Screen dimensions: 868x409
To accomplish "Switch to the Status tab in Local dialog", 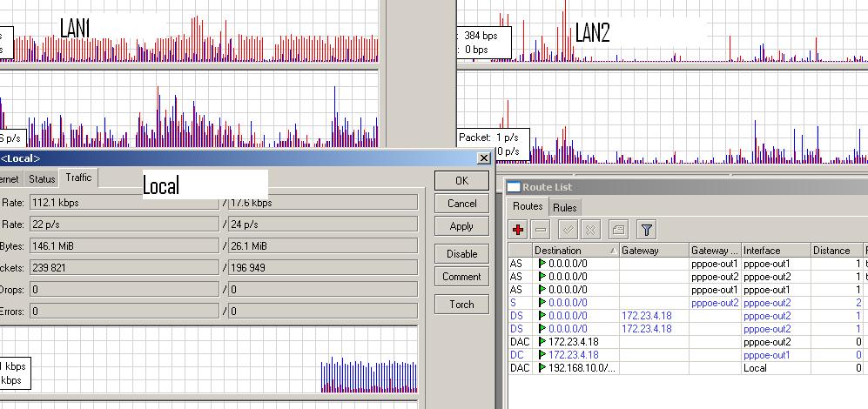I will pyautogui.click(x=42, y=178).
